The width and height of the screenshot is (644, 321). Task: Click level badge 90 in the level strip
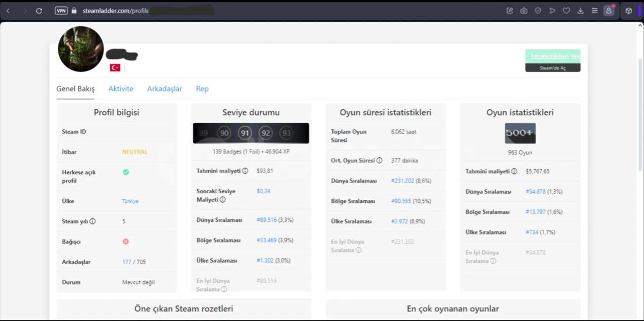pyautogui.click(x=224, y=133)
